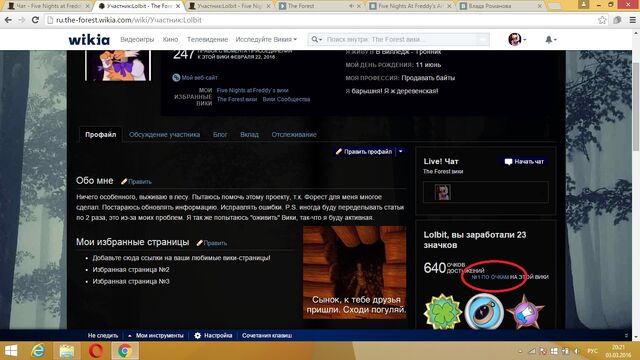Click the green clover badge
Viewport: 640px width, 360px height.
pyautogui.click(x=443, y=311)
